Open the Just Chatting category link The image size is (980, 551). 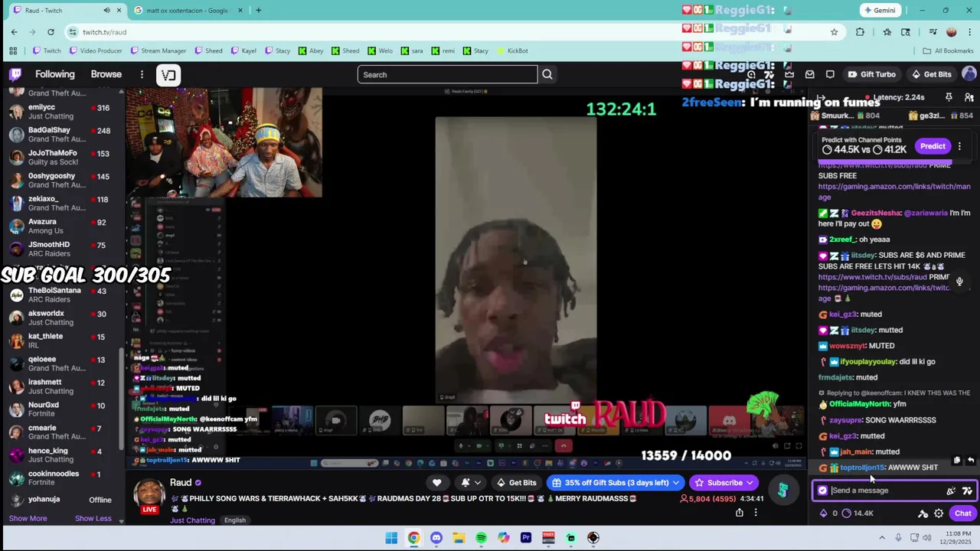click(192, 520)
